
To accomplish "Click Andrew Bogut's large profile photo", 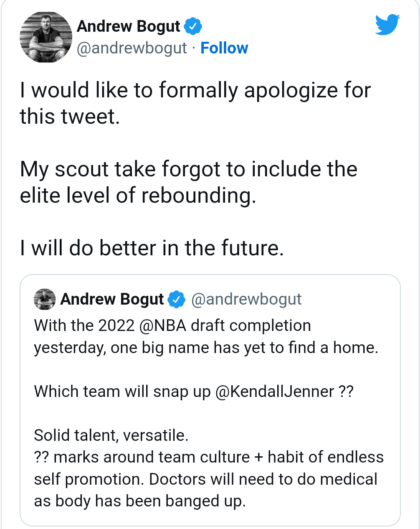I will coord(46,37).
